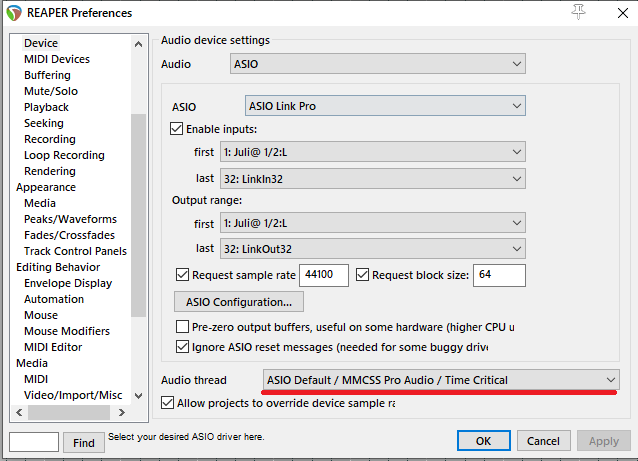Toggle the Request block size checkbox
The height and width of the screenshot is (461, 638).
[x=363, y=275]
